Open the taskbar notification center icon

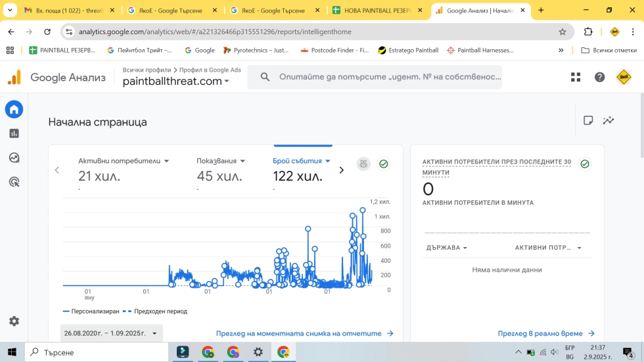point(628,352)
